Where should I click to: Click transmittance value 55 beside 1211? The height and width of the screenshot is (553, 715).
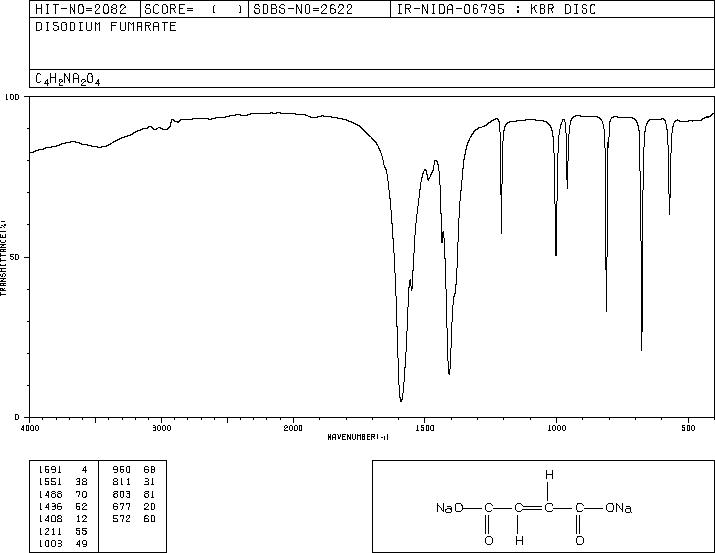(x=81, y=532)
